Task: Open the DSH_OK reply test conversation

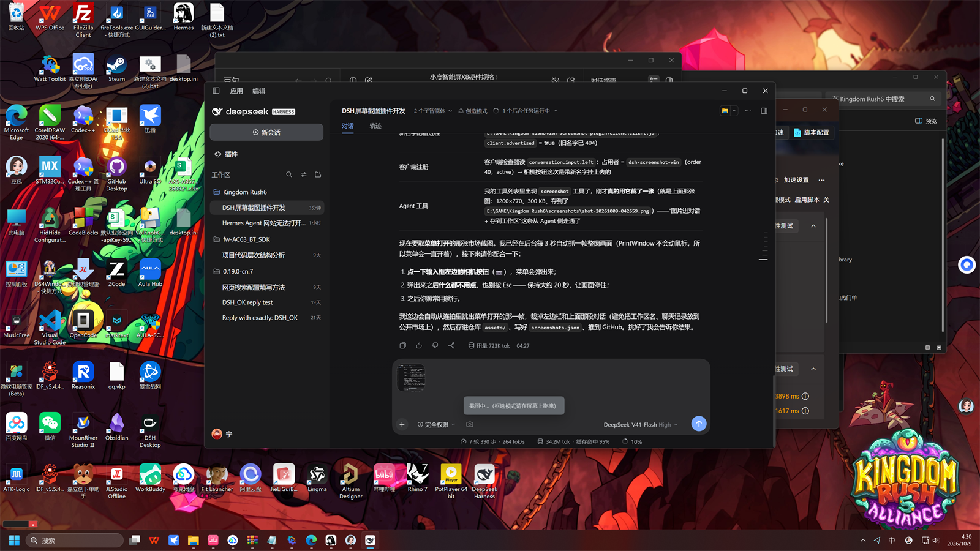Action: coord(266,302)
